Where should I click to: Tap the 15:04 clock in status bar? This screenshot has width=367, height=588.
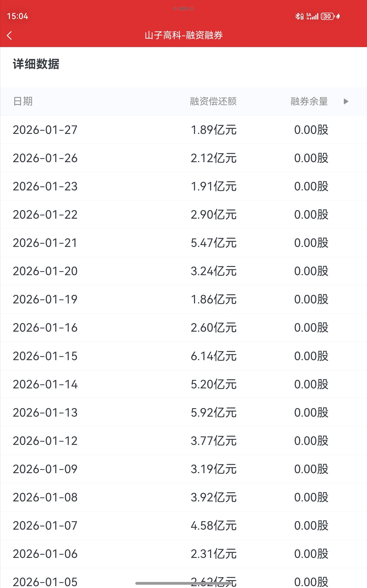[x=17, y=16]
